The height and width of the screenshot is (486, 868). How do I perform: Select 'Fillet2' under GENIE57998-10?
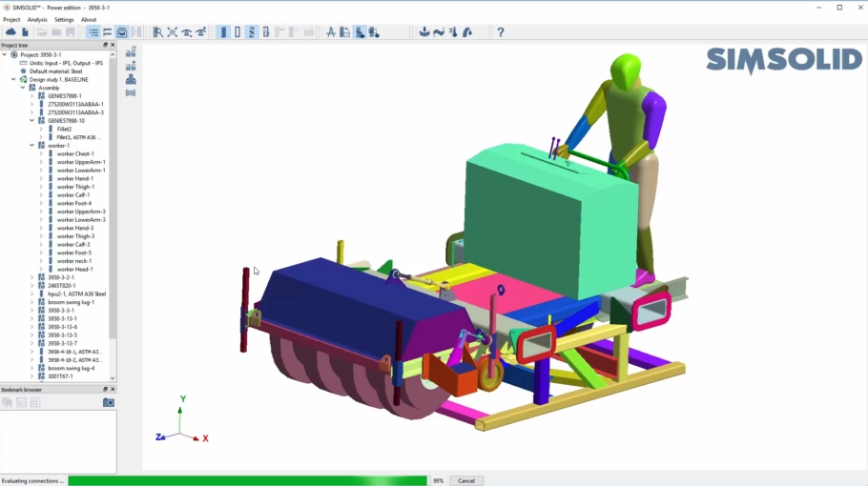[64, 129]
